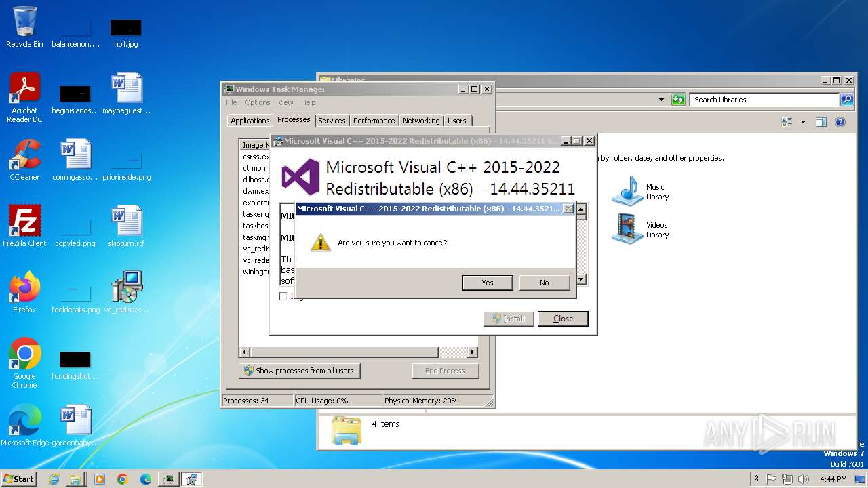The image size is (868, 488).
Task: Select the Processes tab in Task Manager
Action: (294, 119)
